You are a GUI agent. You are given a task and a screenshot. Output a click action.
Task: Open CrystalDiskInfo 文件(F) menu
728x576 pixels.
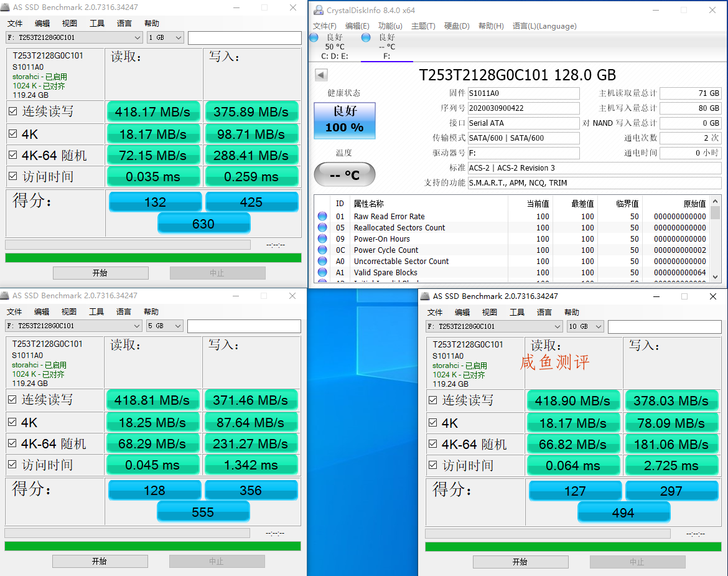[x=325, y=26]
